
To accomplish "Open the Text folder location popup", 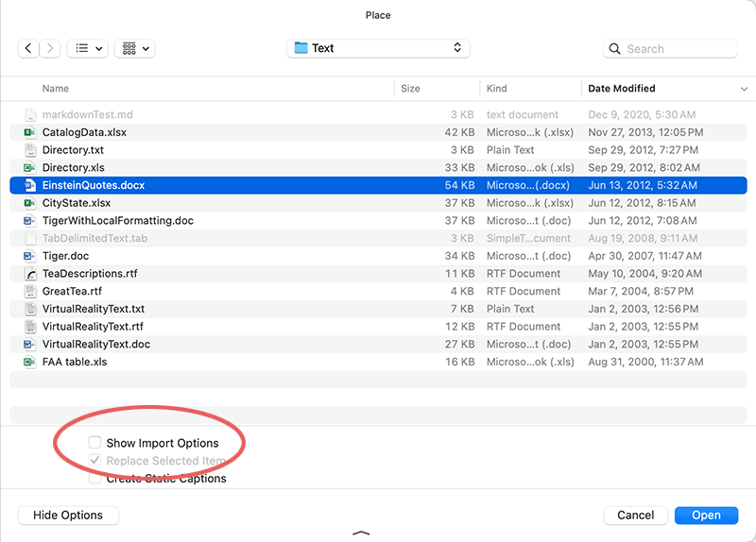I will pyautogui.click(x=378, y=48).
